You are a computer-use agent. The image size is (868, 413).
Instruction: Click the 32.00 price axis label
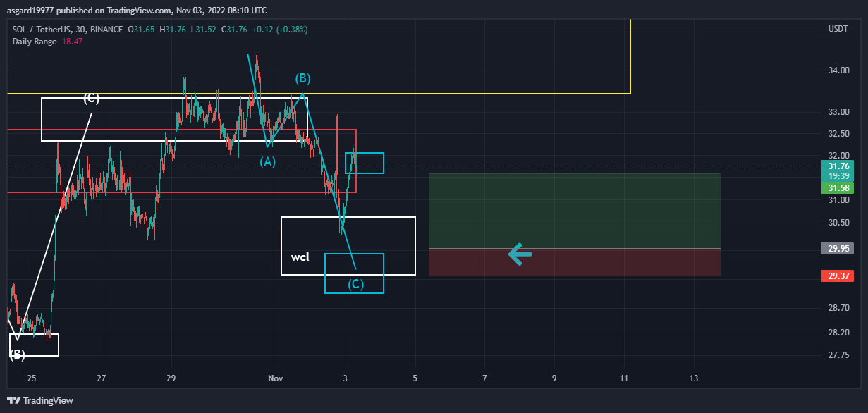pyautogui.click(x=838, y=156)
